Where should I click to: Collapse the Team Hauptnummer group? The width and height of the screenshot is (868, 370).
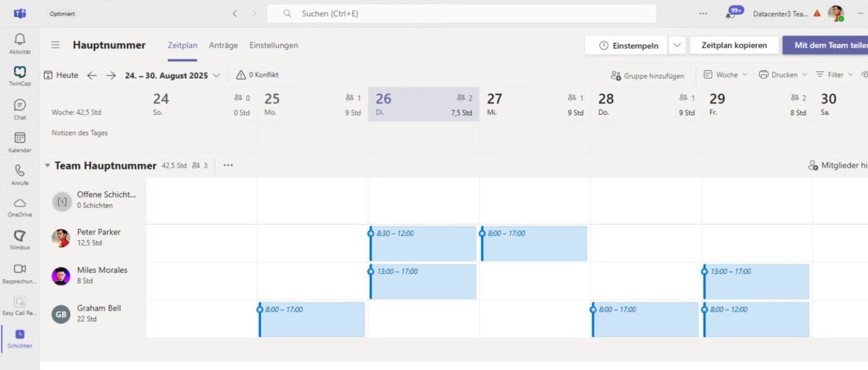point(47,165)
